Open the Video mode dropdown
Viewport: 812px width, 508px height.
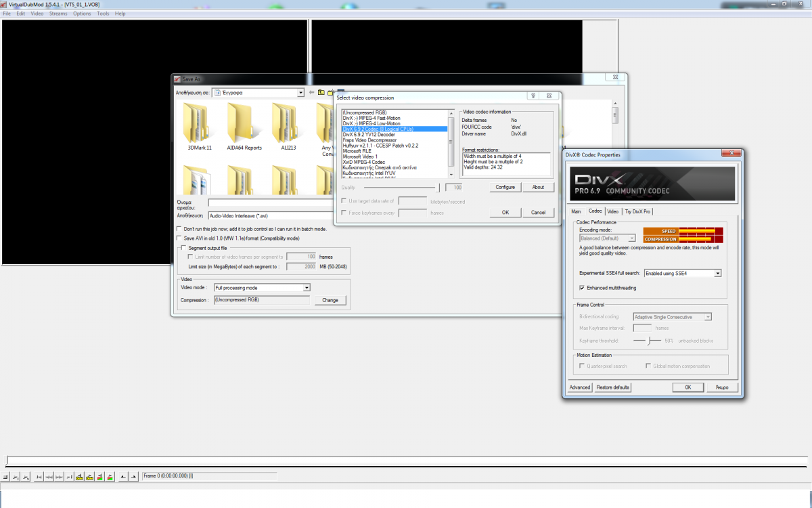tap(307, 288)
